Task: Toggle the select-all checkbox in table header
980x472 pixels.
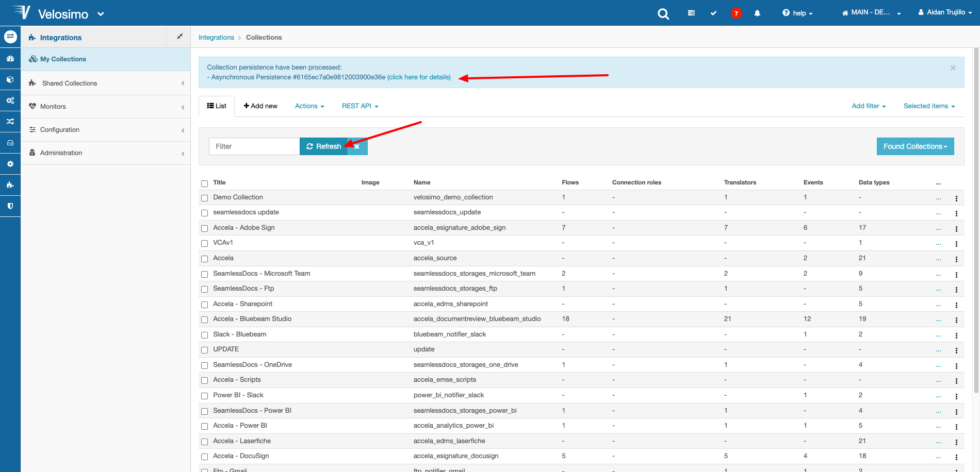Action: pyautogui.click(x=205, y=183)
